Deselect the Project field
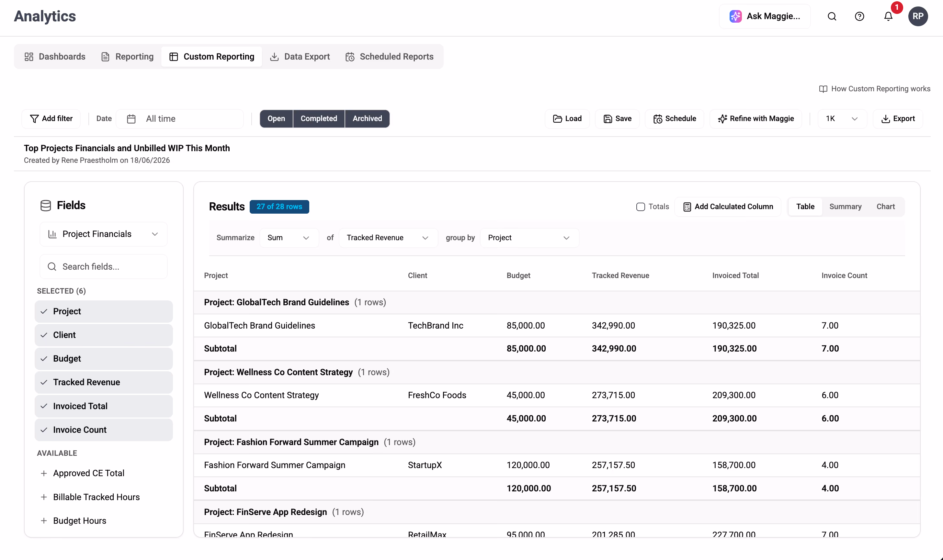 pyautogui.click(x=103, y=312)
